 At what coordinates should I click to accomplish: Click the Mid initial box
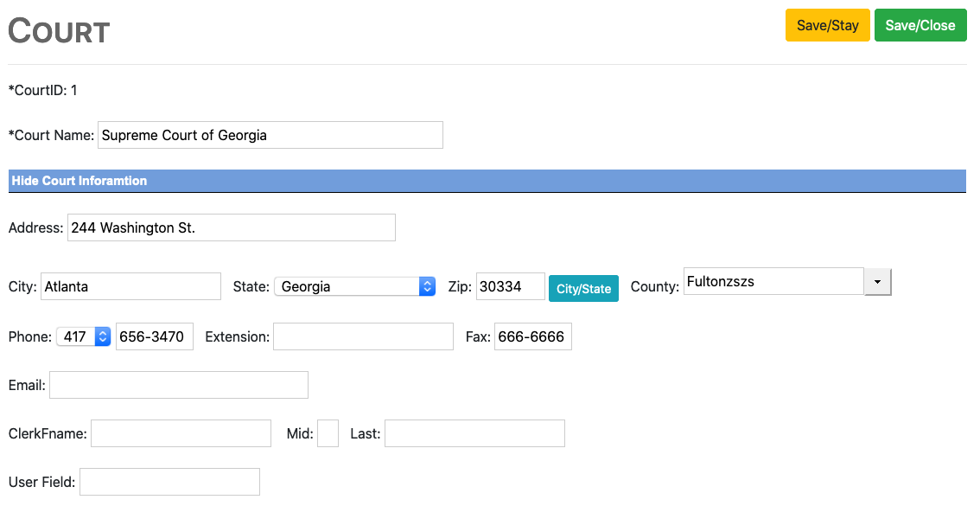click(328, 433)
